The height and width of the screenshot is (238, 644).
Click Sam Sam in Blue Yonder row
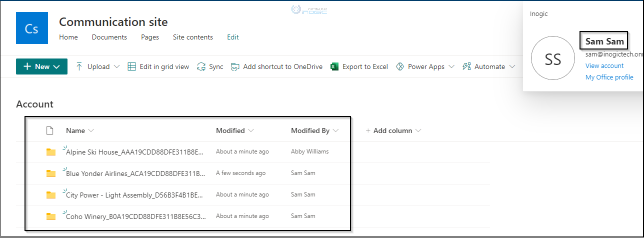coord(303,173)
